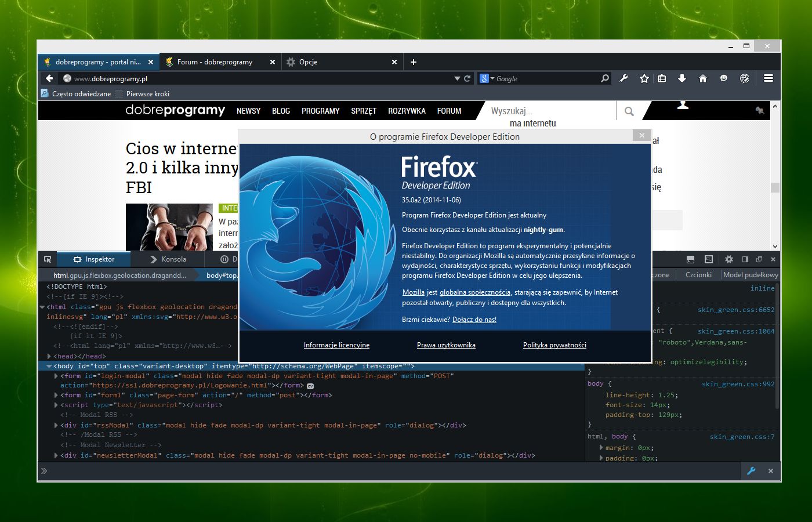Viewport: 812px width, 522px height.
Task: Click the responsive design mode icon
Action: pos(708,259)
